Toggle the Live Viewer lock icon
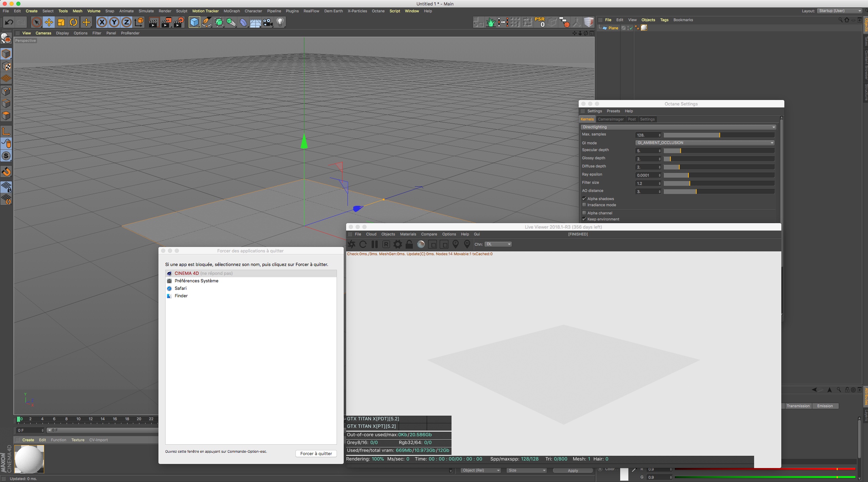The height and width of the screenshot is (482, 868). tap(409, 244)
